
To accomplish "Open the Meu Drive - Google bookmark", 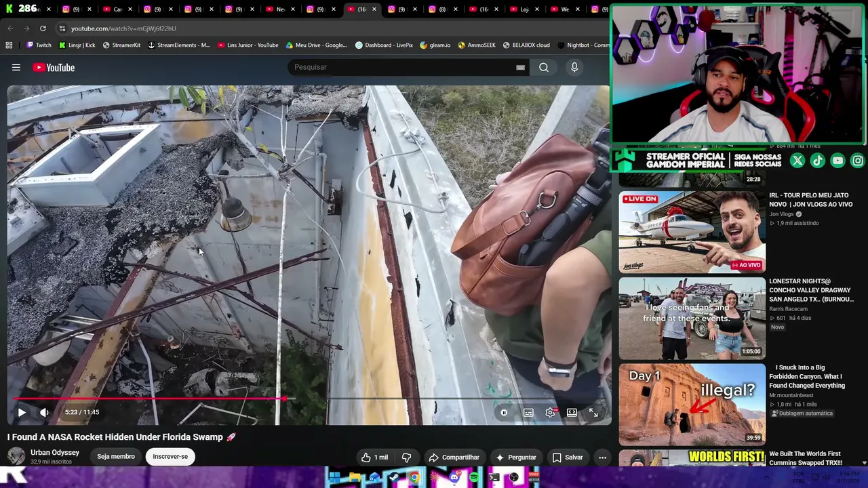I will [316, 45].
